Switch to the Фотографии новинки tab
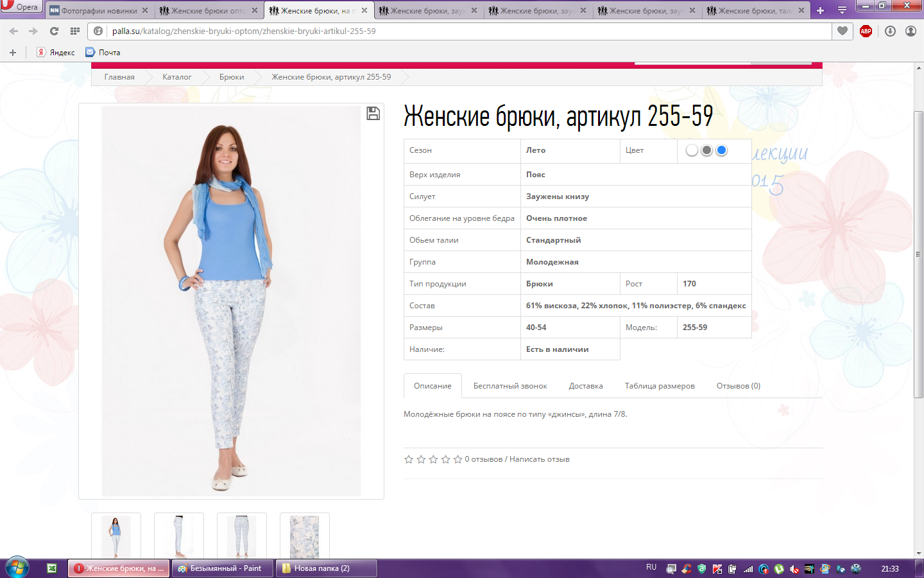The image size is (924, 578). pos(99,10)
